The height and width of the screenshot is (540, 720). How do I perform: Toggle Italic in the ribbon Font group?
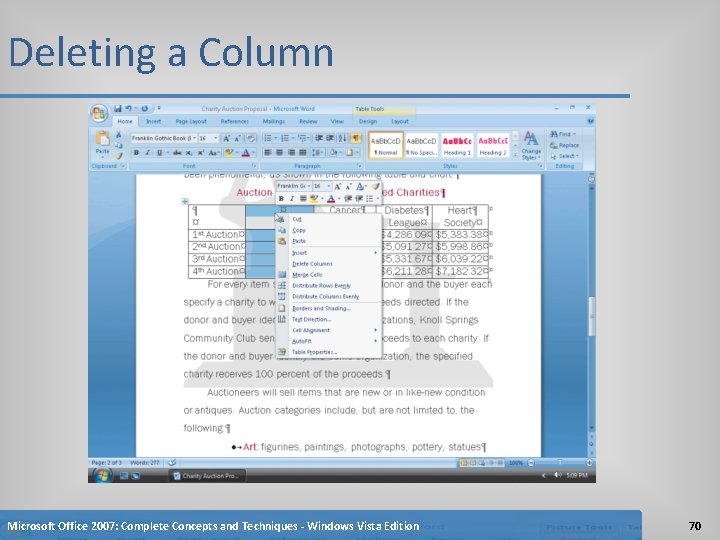click(147, 152)
